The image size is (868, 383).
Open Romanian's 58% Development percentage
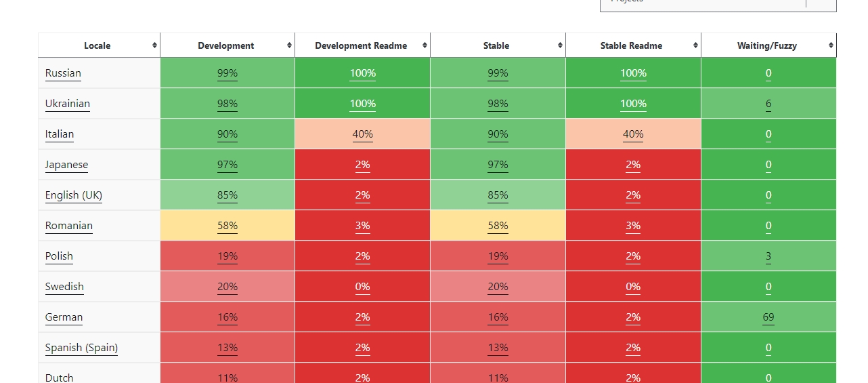(x=227, y=226)
